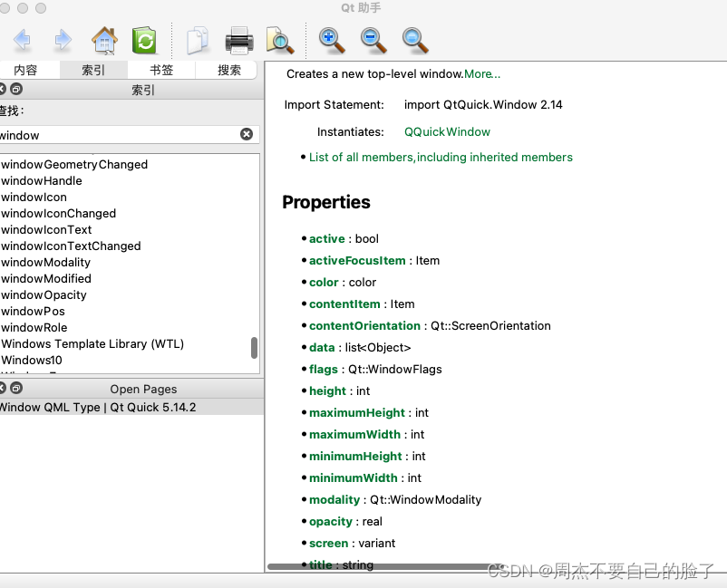Open the home page icon
The width and height of the screenshot is (727, 588).
tap(103, 40)
